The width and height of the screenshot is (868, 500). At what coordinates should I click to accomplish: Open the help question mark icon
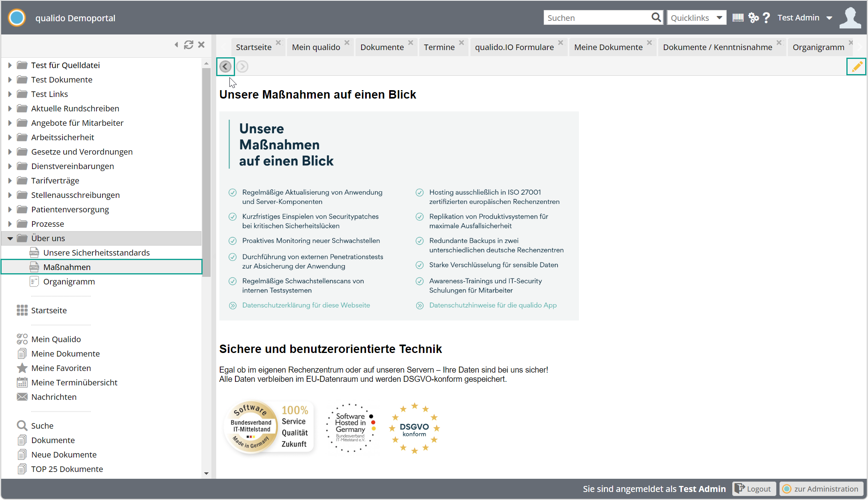point(766,18)
